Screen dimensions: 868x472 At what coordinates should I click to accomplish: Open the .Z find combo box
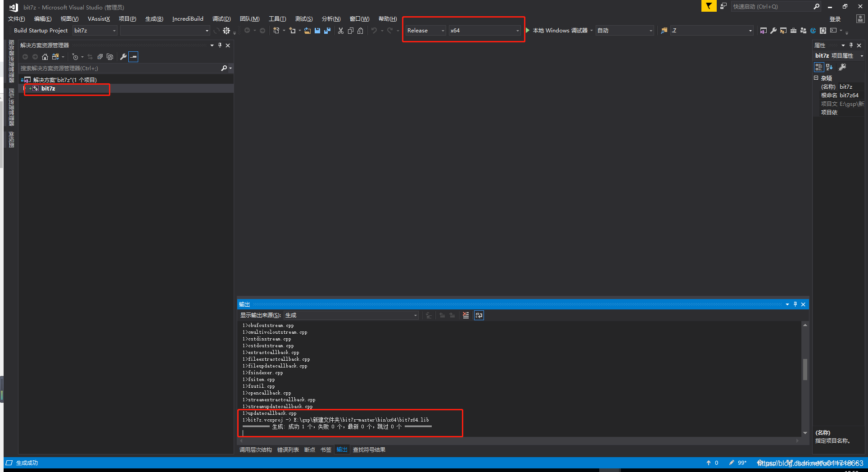712,31
